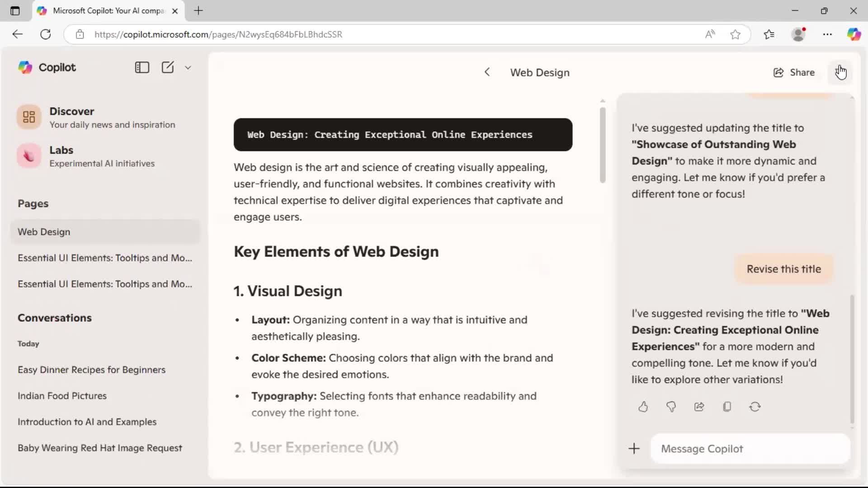Viewport: 868px width, 488px height.
Task: Share Copilot's response via the share icon
Action: (x=699, y=407)
